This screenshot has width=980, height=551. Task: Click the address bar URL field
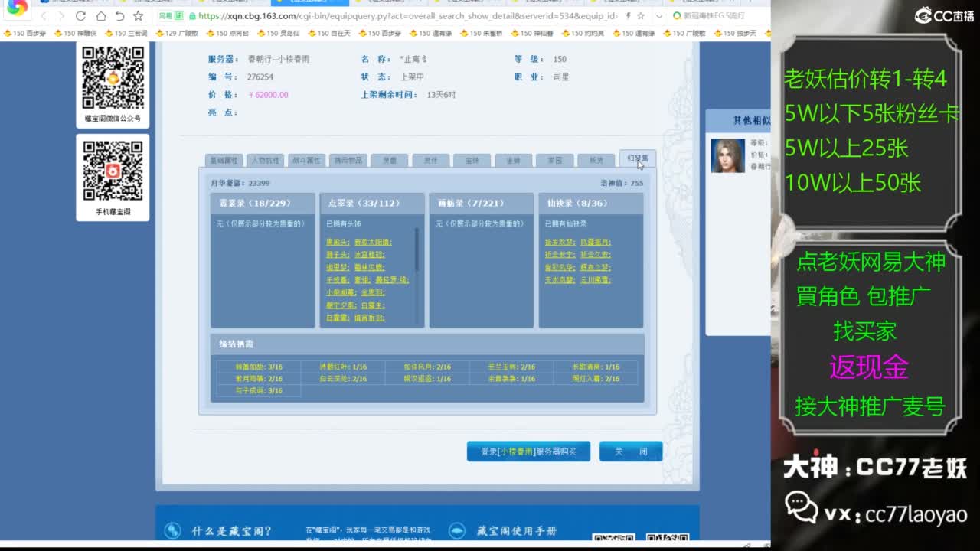click(x=406, y=16)
